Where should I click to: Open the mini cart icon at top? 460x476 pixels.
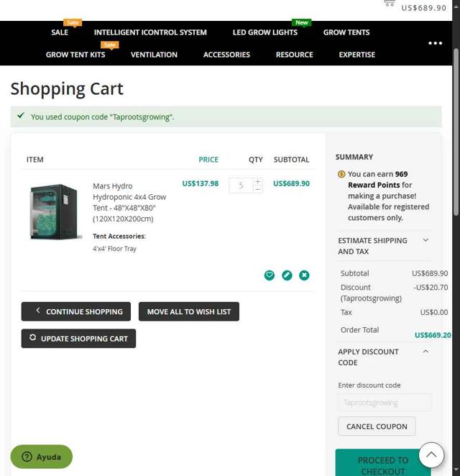(390, 3)
